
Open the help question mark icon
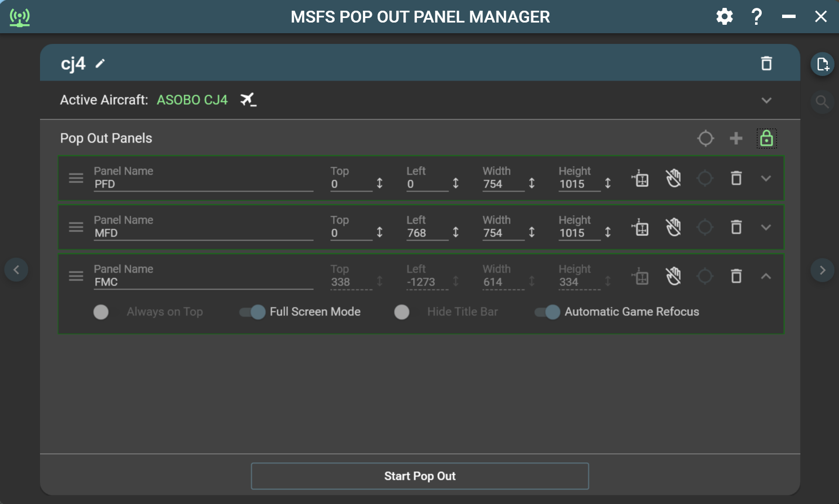coord(756,17)
